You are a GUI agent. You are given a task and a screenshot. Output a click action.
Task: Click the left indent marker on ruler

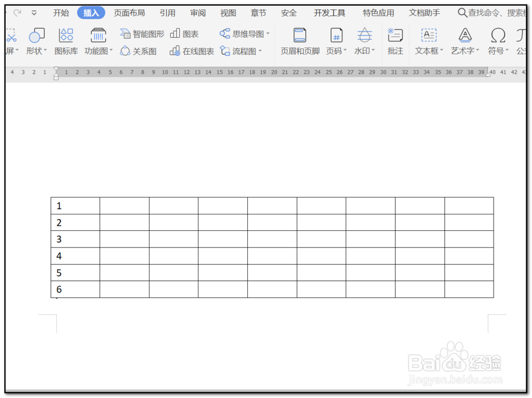point(56,73)
